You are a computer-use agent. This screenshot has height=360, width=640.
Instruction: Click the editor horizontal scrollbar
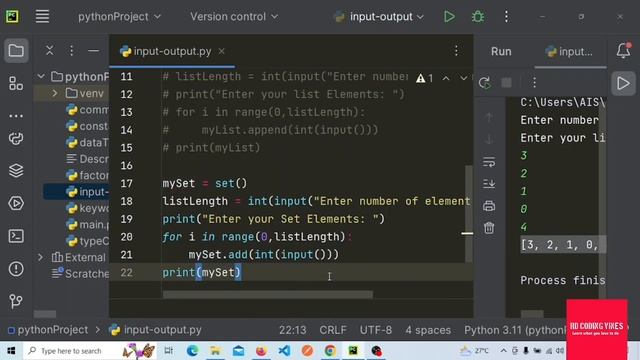tap(268, 294)
